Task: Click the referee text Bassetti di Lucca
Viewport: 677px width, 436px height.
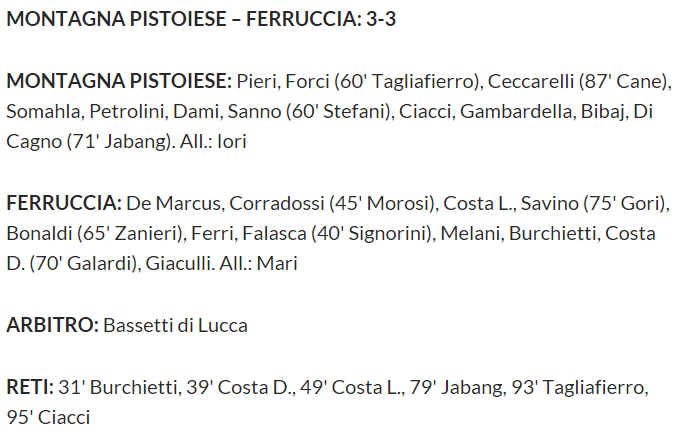Action: (175, 325)
